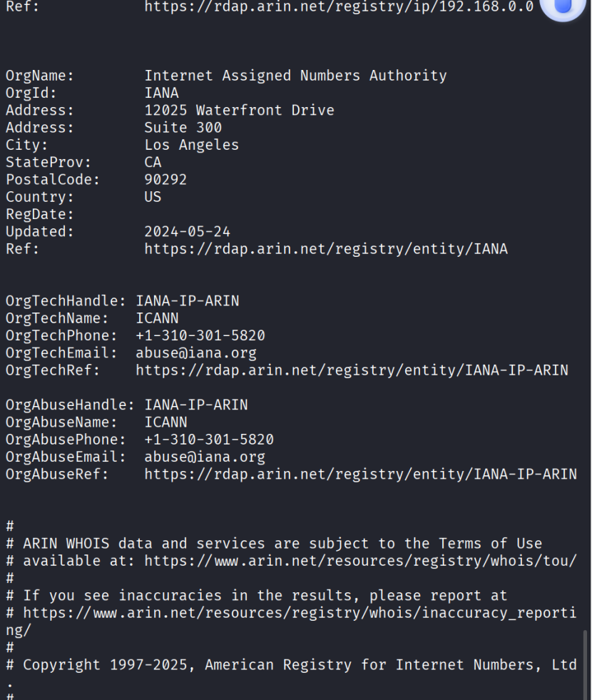This screenshot has height=700, width=592.
Task: Open the OrgAbuseRef IANA-IP-ARIN URL
Action: pyautogui.click(x=360, y=473)
